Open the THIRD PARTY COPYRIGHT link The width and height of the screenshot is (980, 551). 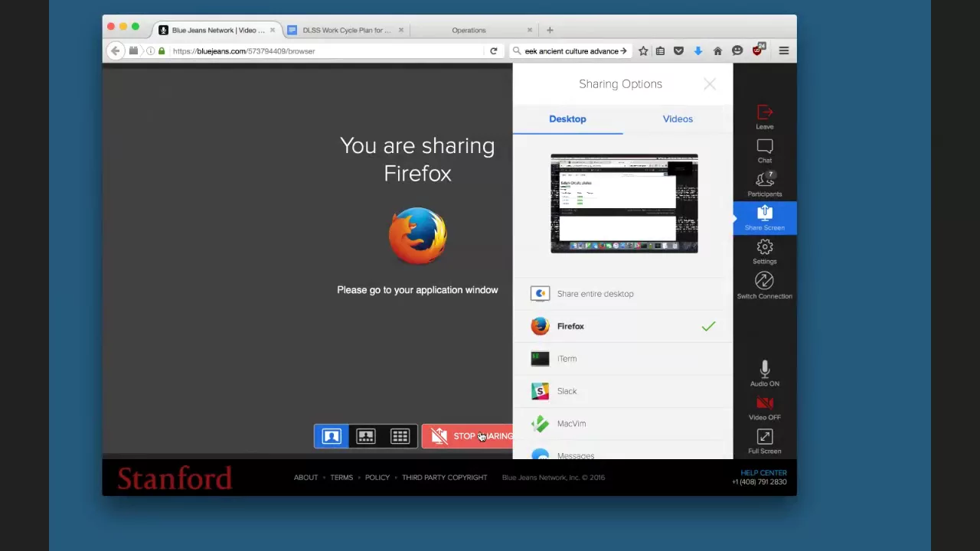point(444,478)
